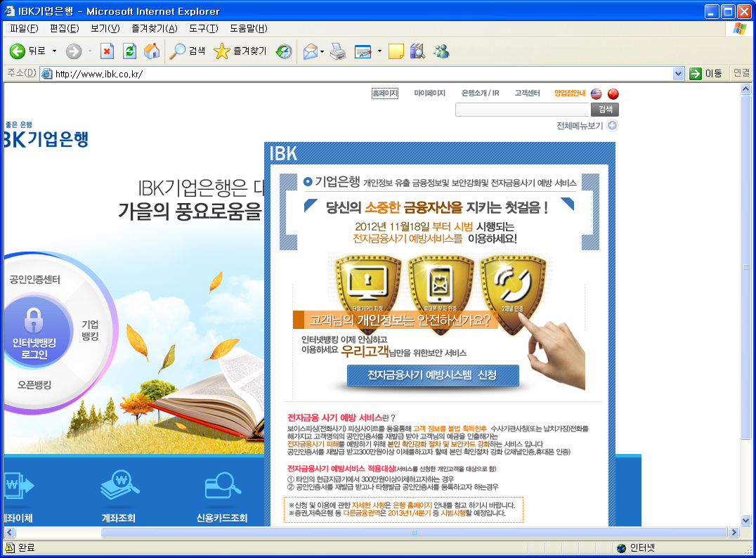
Task: Open the yellow Discuss note icon
Action: coord(396,51)
